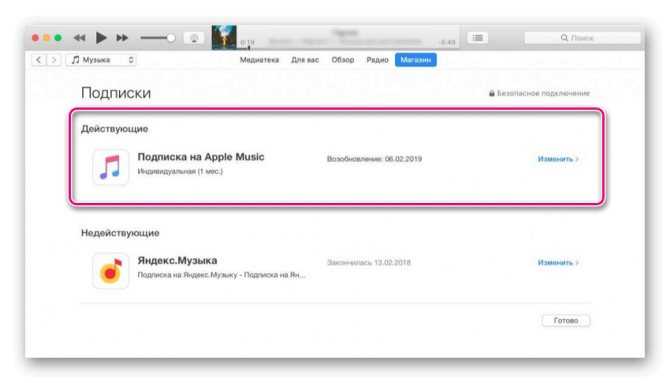This screenshot has width=670, height=383.
Task: Switch to the Для вас tab
Action: point(305,60)
